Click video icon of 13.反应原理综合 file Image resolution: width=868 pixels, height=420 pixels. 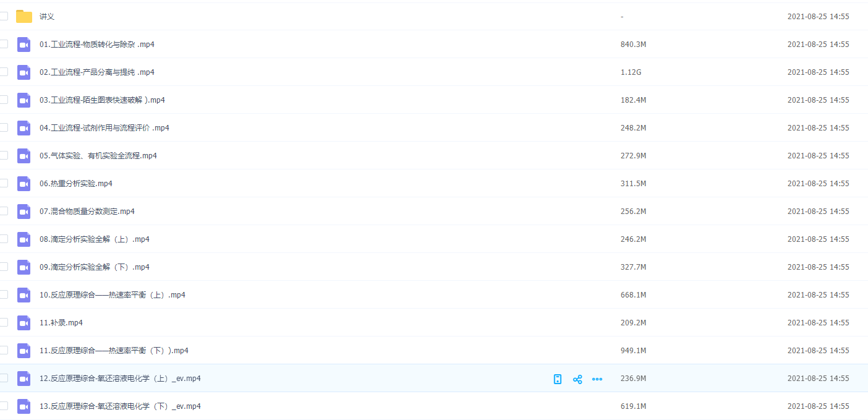coord(24,406)
